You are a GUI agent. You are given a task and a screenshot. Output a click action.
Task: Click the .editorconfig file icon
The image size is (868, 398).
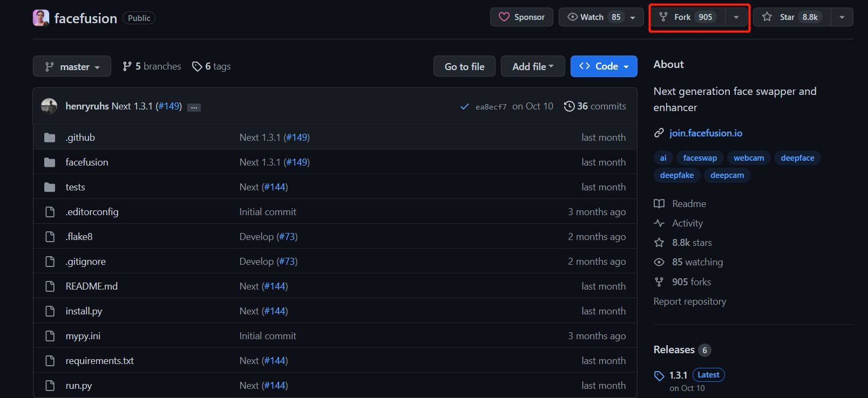click(50, 212)
